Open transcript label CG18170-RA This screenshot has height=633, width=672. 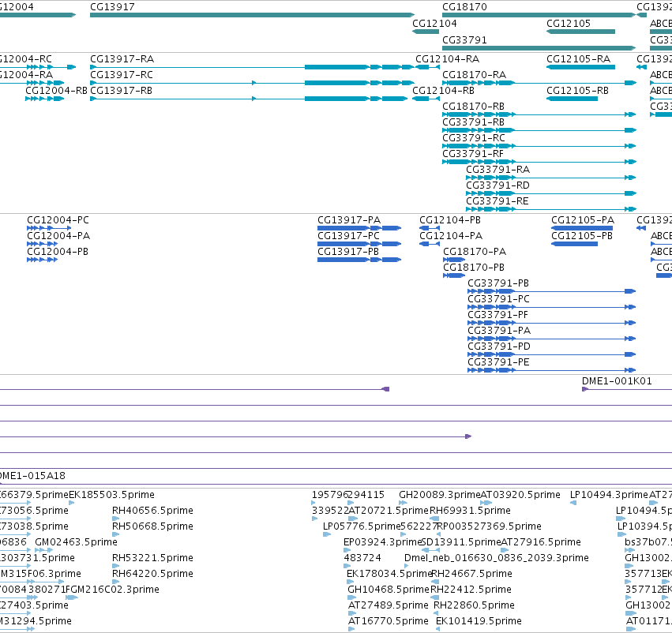[x=475, y=75]
